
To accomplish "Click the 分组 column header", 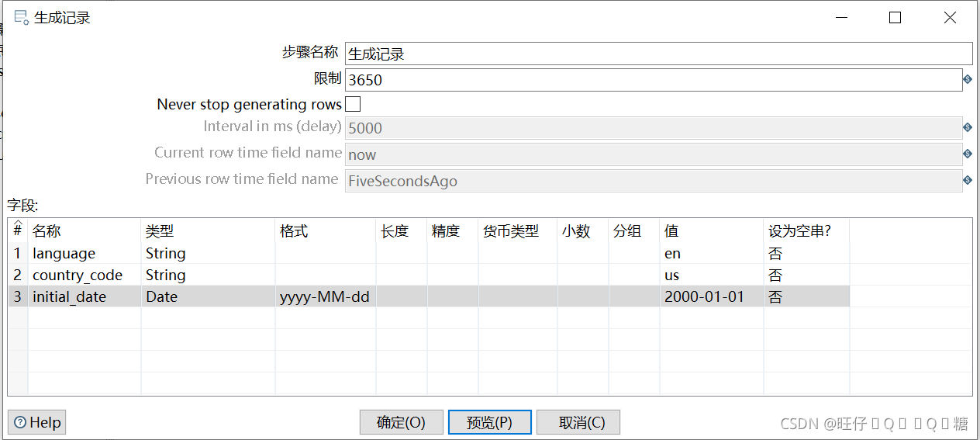I will pos(634,231).
